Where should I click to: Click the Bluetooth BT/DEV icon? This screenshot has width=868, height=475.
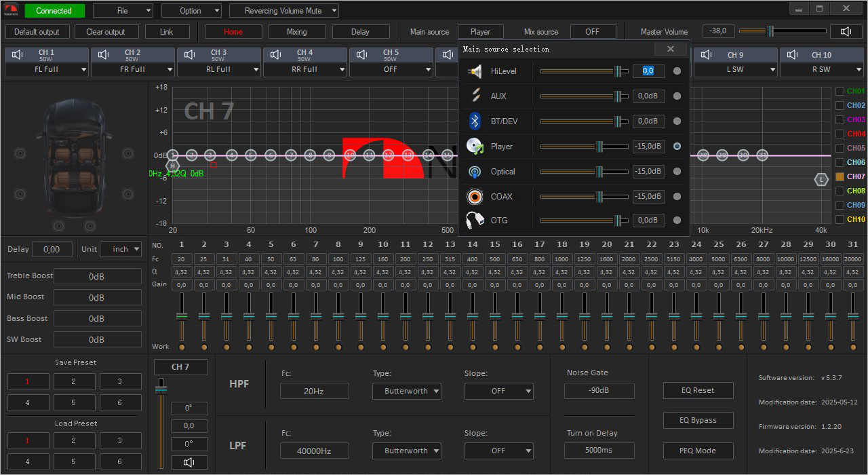[x=475, y=121]
